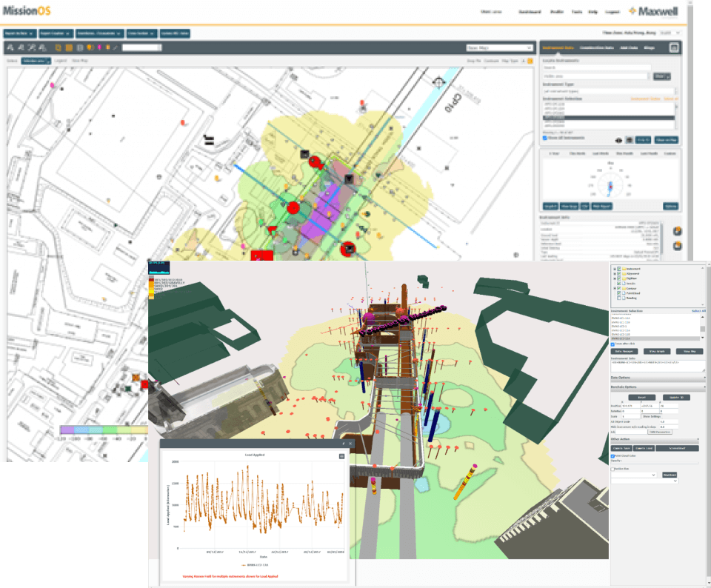Viewport: 711px width, 588px height.
Task: Click the Maxwell logo in header
Action: point(653,11)
